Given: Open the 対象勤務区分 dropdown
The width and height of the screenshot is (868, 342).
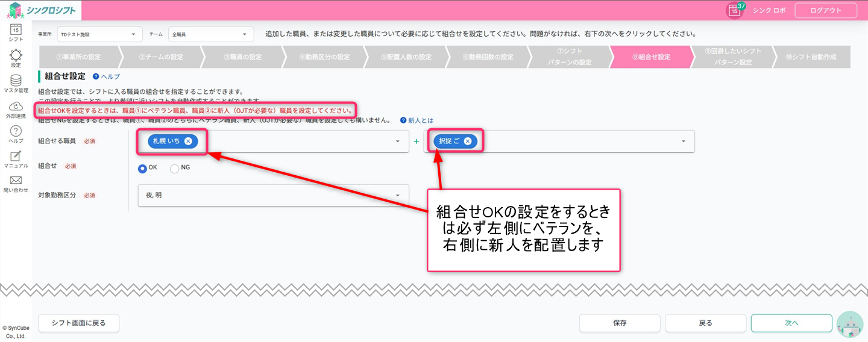Looking at the screenshot, I should [273, 195].
